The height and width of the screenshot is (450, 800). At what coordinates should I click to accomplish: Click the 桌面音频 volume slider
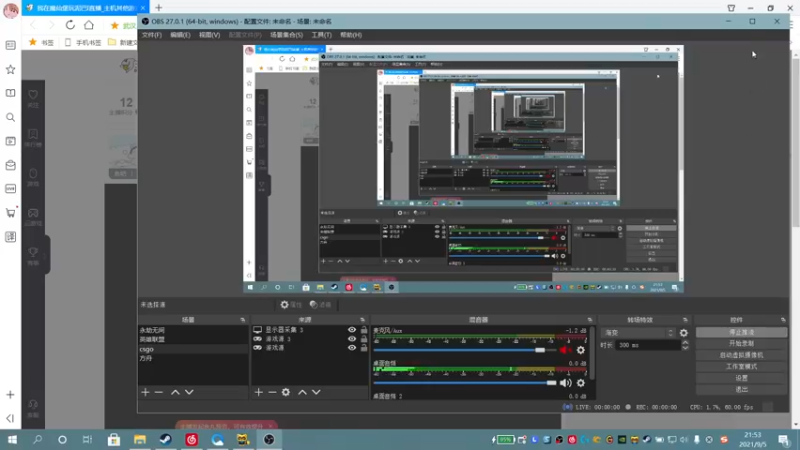click(465, 383)
